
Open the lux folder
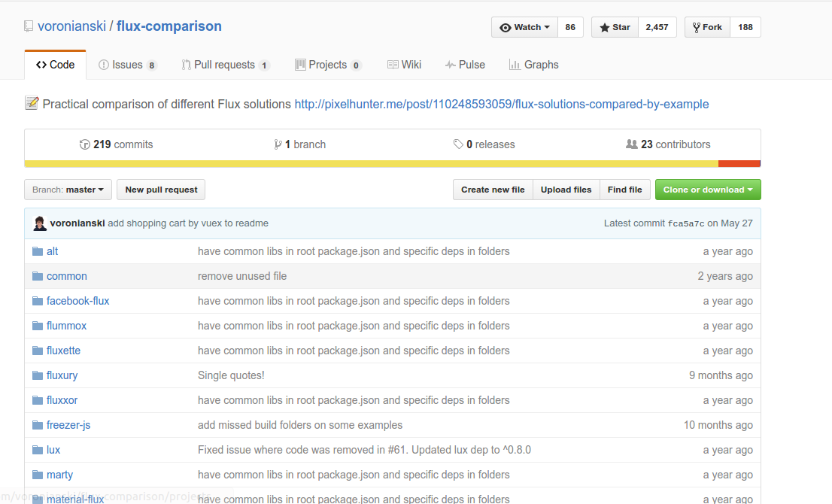(x=53, y=450)
